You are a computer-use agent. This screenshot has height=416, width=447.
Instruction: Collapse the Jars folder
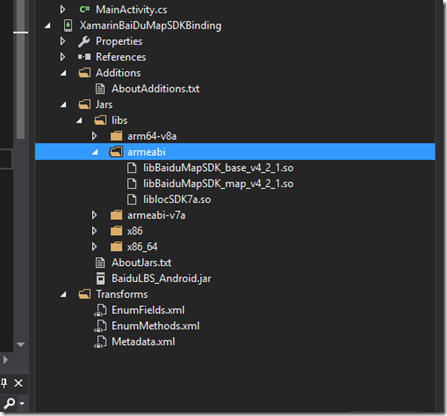[x=63, y=105]
